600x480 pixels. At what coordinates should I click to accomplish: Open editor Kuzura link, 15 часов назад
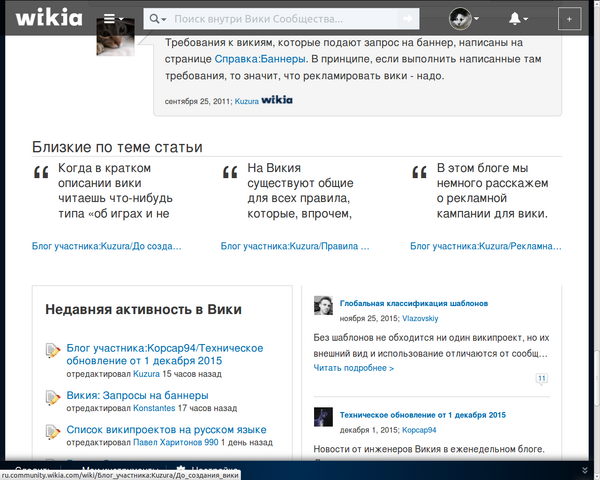[x=146, y=374]
